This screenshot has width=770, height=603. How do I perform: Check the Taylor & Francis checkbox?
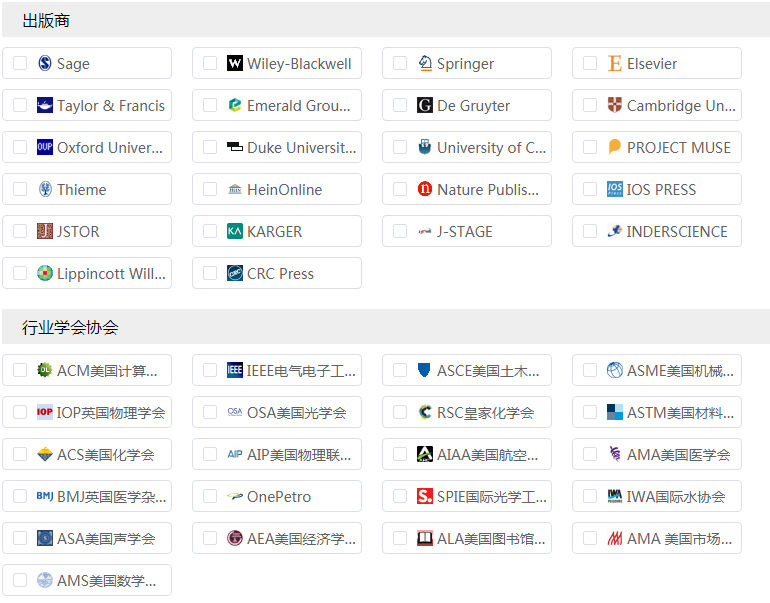pyautogui.click(x=20, y=105)
